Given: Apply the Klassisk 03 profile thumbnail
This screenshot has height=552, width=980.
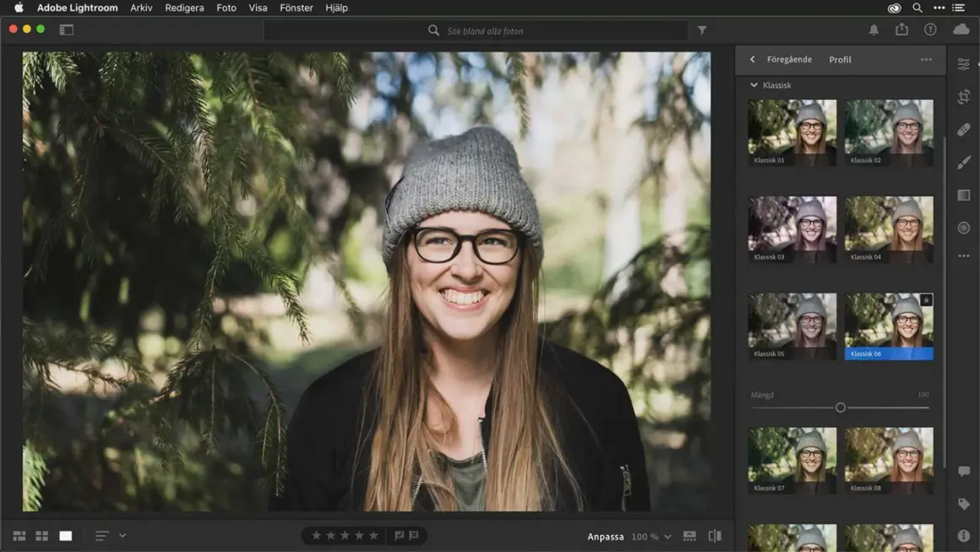Looking at the screenshot, I should (792, 229).
